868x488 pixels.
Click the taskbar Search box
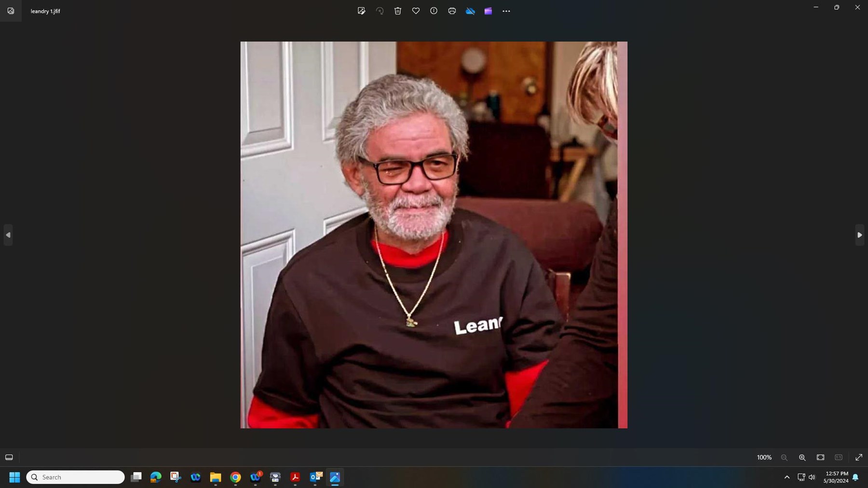pyautogui.click(x=75, y=476)
